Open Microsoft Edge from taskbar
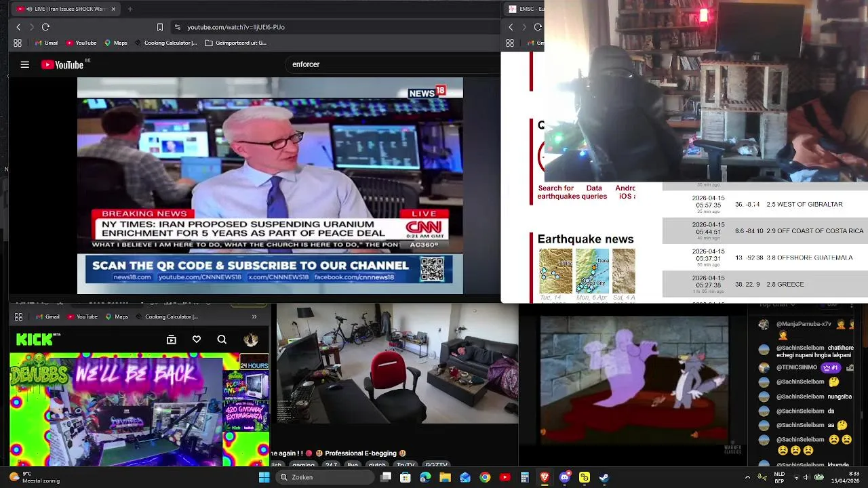This screenshot has width=868, height=488. tap(425, 477)
